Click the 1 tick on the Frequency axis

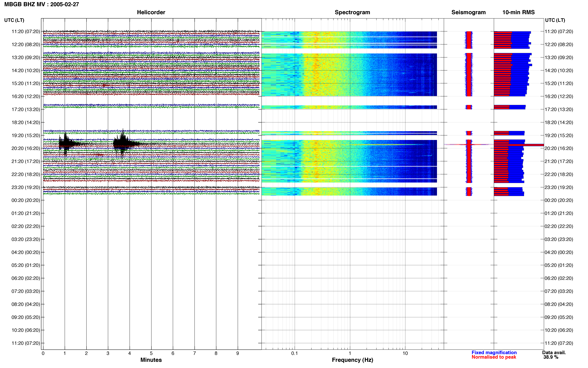350,353
